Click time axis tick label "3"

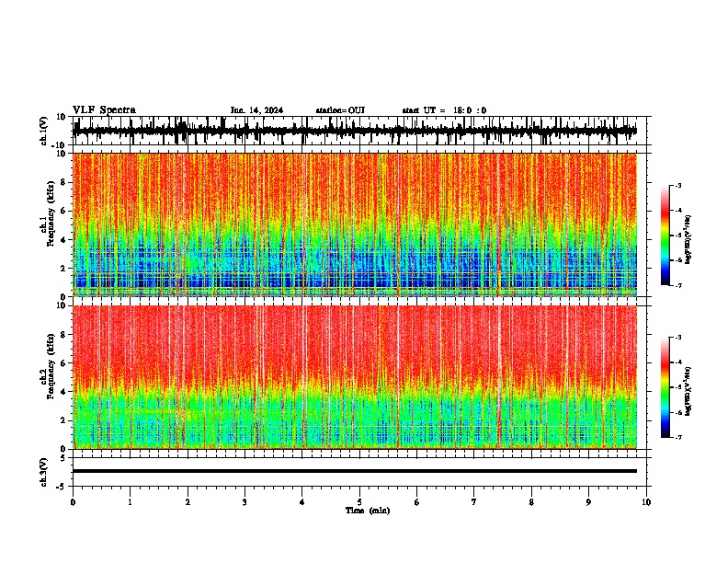click(245, 502)
